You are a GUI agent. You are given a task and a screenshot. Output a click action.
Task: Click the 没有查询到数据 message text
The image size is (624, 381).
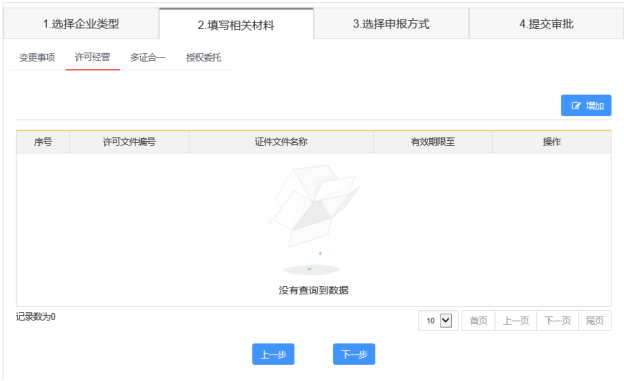point(314,290)
